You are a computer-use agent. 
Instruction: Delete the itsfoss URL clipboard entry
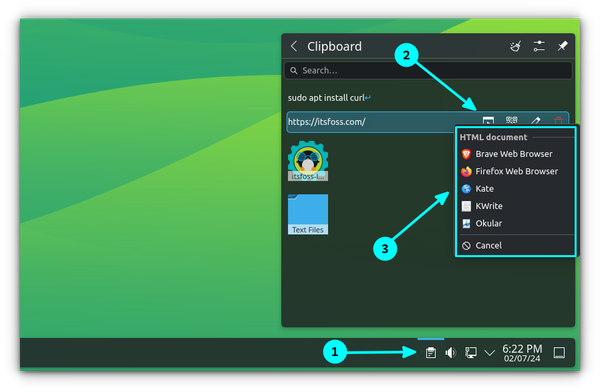558,121
